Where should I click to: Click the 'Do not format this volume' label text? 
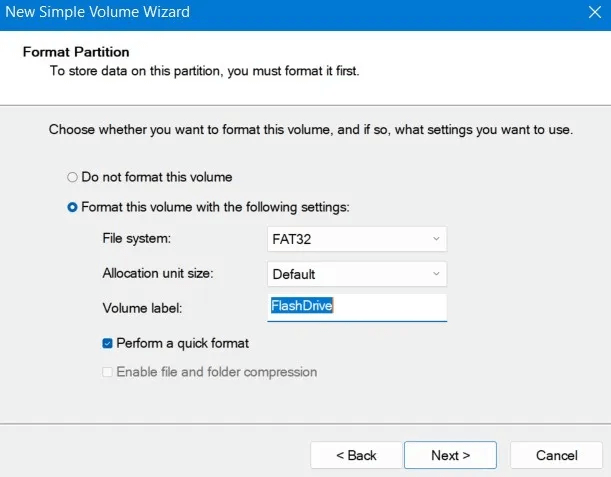(157, 177)
